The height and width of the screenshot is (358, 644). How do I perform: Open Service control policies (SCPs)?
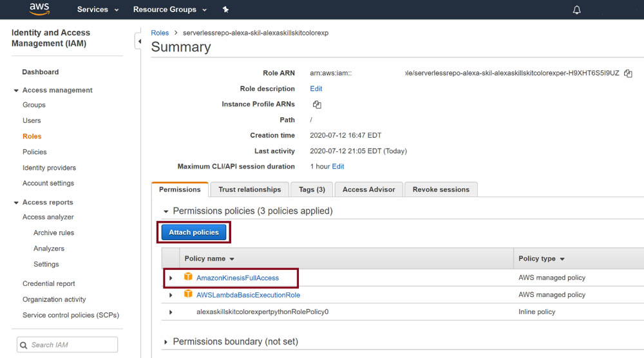click(x=71, y=315)
